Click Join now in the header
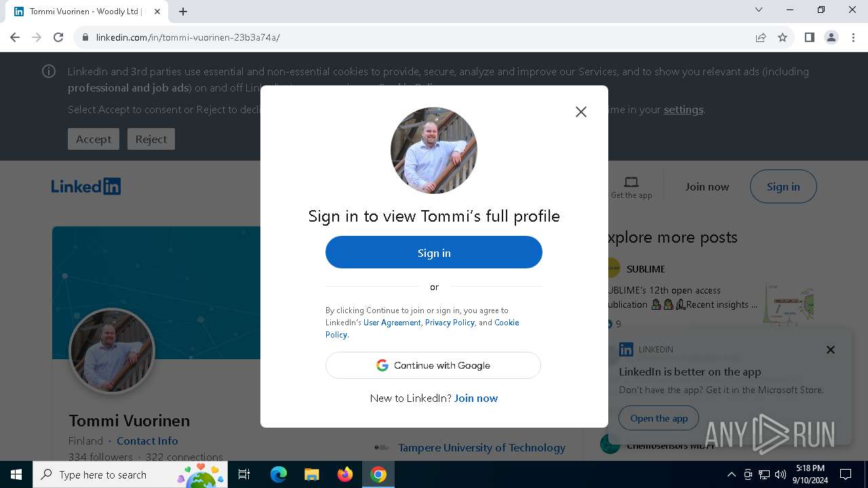868x488 pixels. (707, 187)
